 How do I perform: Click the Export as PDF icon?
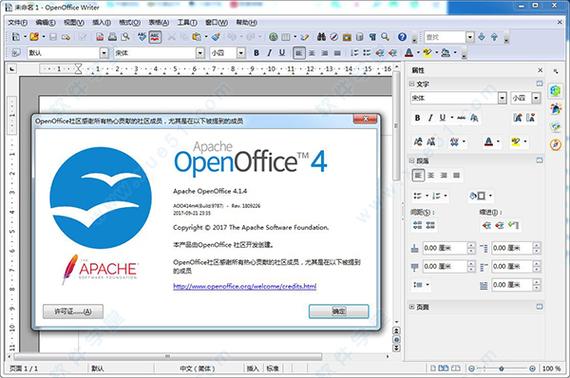point(100,37)
